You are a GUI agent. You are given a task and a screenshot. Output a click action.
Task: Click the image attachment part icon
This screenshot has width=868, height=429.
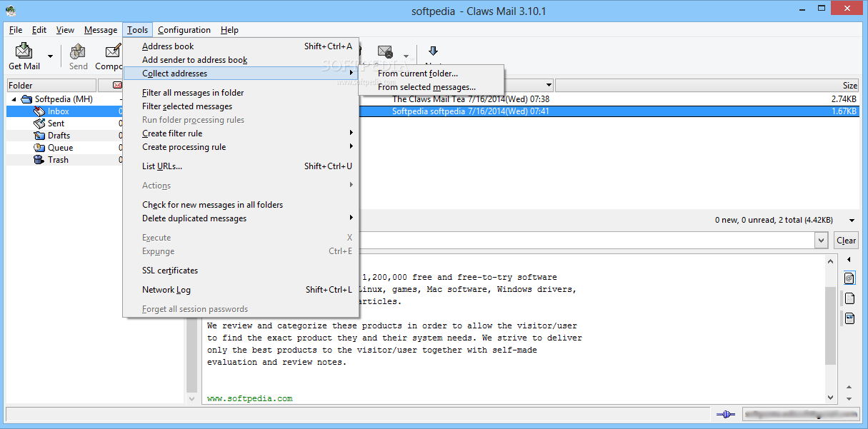[849, 318]
